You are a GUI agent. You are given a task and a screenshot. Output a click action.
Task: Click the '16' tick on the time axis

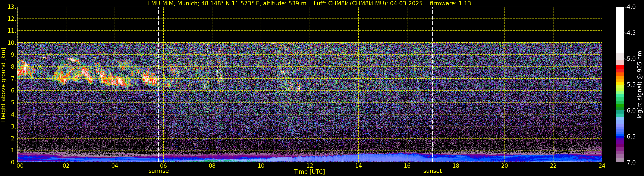coord(407,166)
